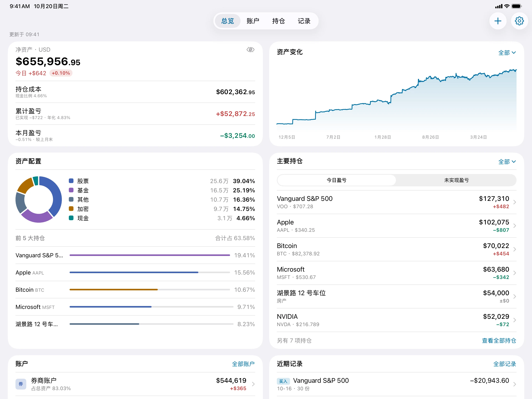Switch to 账户 tab
This screenshot has width=532, height=399.
253,21
